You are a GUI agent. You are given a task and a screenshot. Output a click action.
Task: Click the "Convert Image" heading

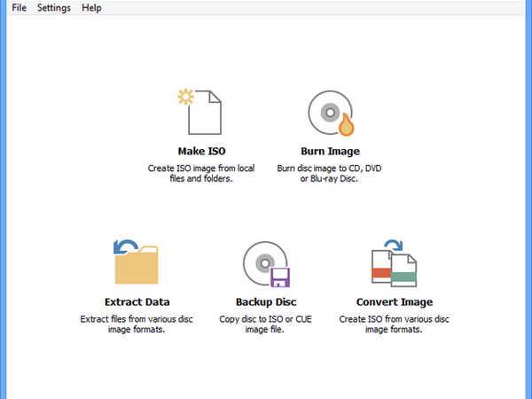pyautogui.click(x=395, y=302)
